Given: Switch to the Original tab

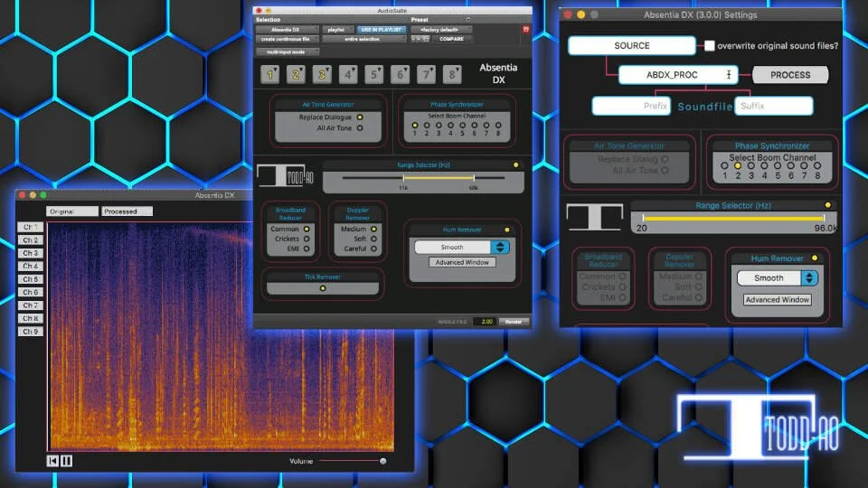Looking at the screenshot, I should 72,211.
